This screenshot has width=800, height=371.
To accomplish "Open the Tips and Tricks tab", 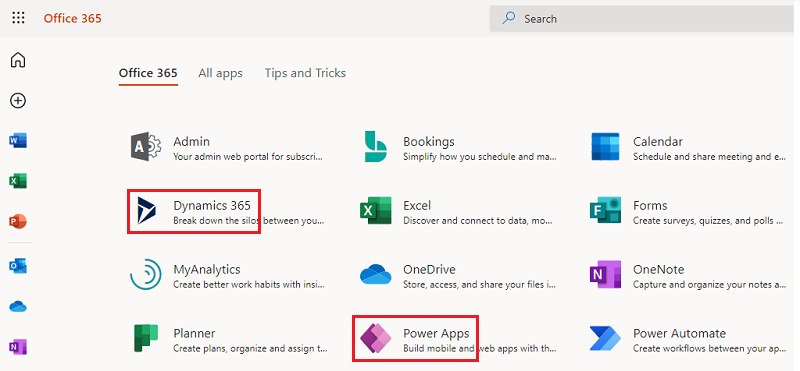I will click(x=305, y=73).
